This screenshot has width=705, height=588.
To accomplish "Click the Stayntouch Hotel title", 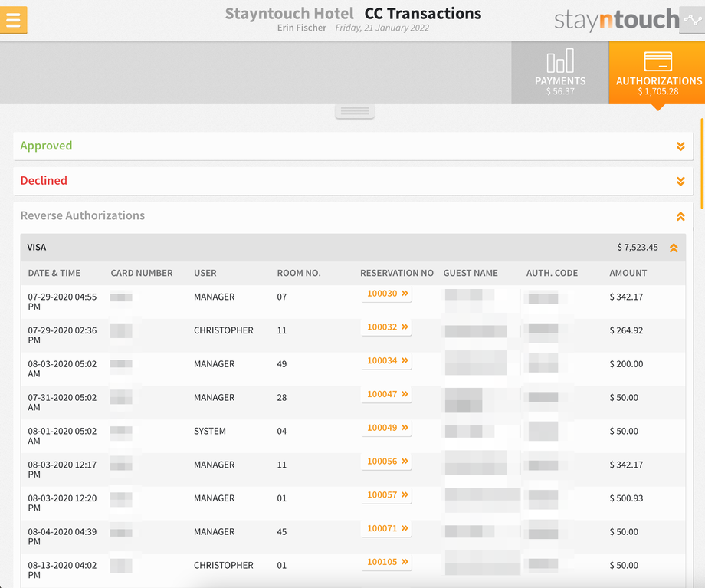I will tap(289, 14).
